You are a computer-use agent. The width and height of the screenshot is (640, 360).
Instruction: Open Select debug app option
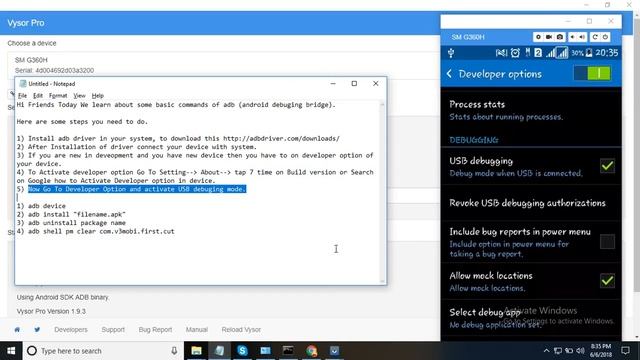531,318
